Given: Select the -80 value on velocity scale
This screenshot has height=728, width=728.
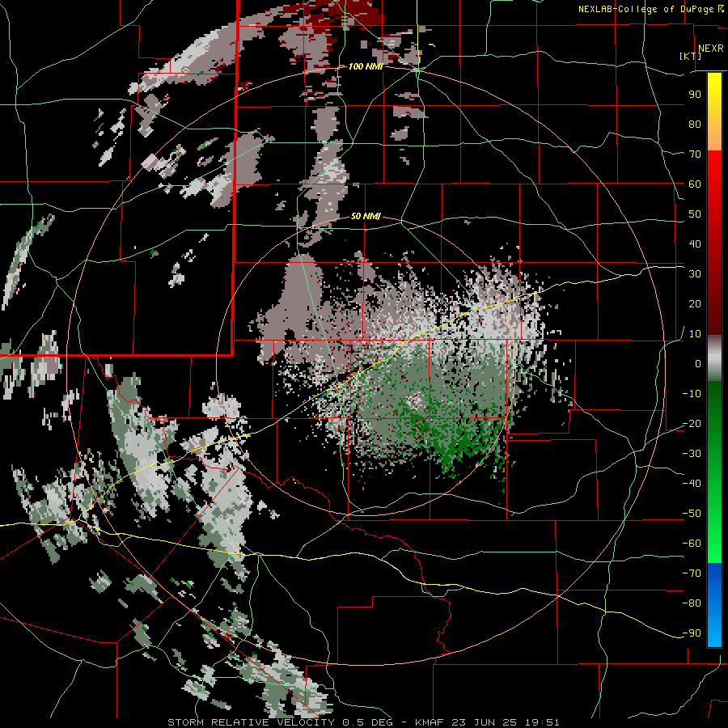Looking at the screenshot, I should click(692, 603).
